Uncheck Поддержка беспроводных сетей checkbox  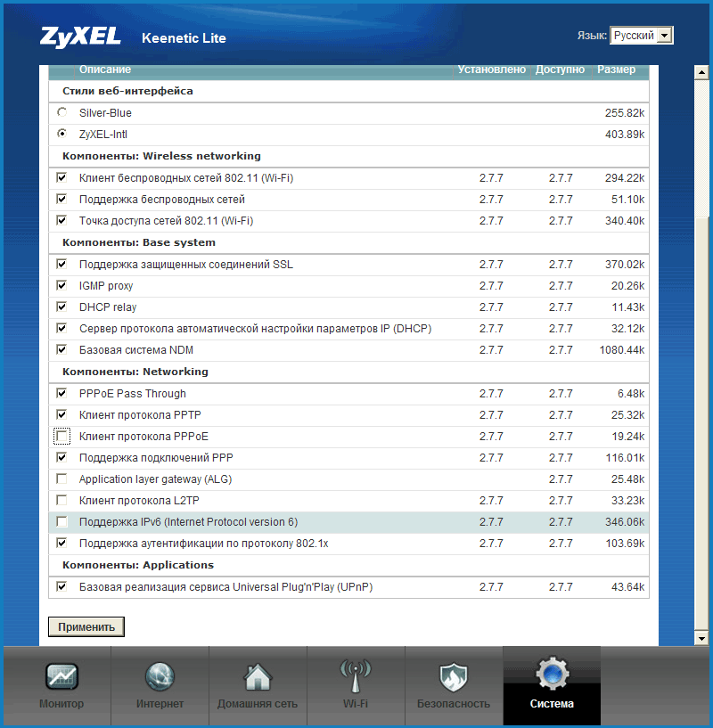(61, 199)
